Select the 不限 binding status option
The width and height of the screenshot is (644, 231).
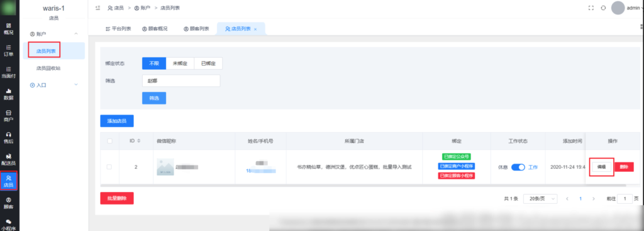(x=154, y=64)
